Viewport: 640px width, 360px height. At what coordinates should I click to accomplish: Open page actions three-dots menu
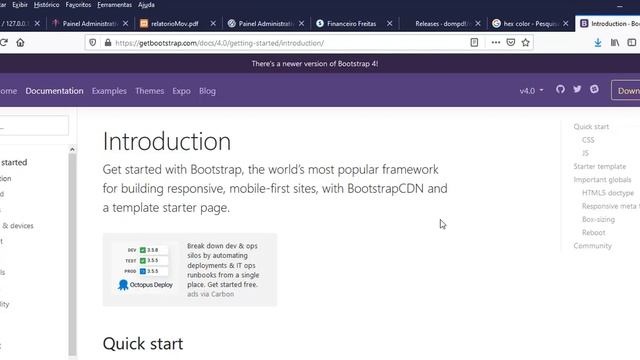tap(496, 42)
